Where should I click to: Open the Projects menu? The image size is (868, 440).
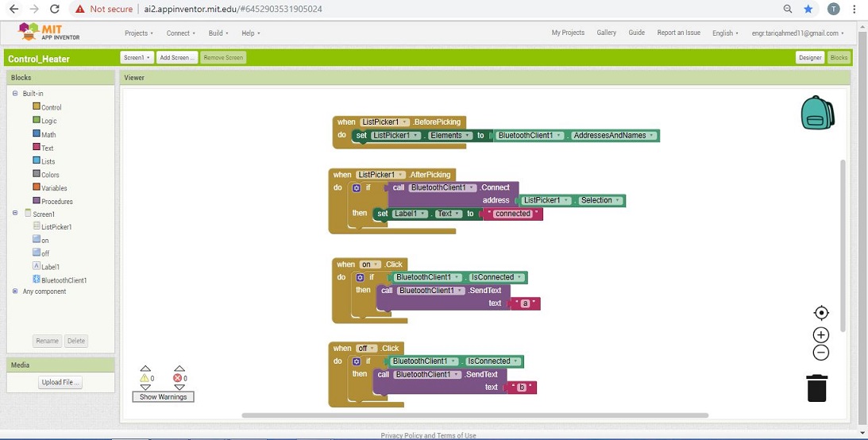[139, 33]
